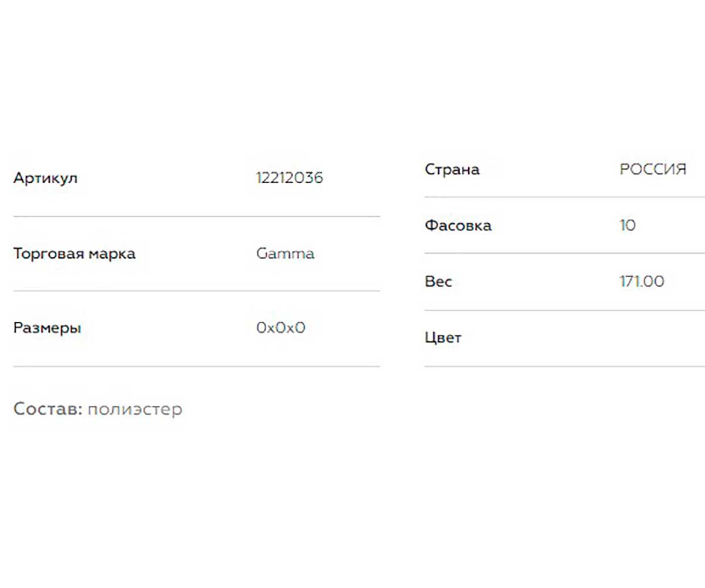The image size is (705, 588).
Task: Select the полиэстер composition text
Action: click(x=135, y=409)
